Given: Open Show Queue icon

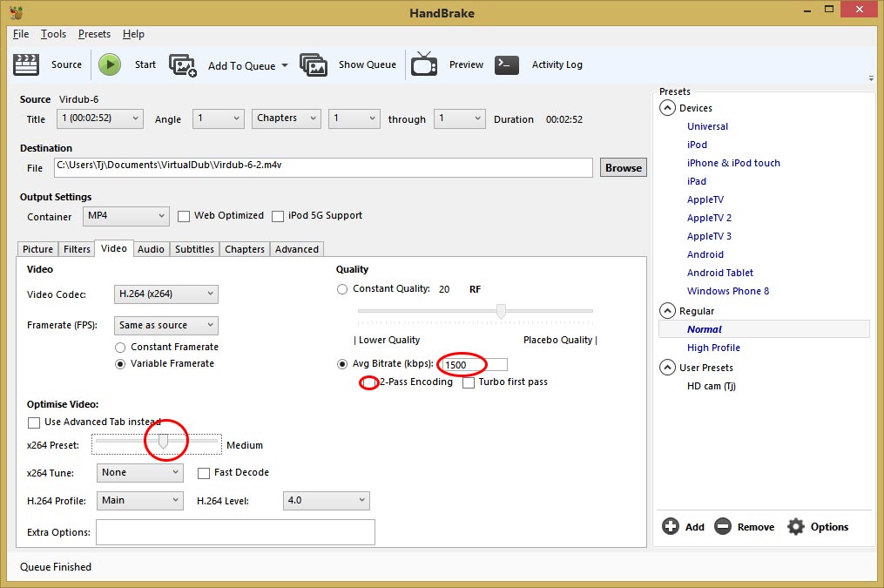Looking at the screenshot, I should [314, 64].
